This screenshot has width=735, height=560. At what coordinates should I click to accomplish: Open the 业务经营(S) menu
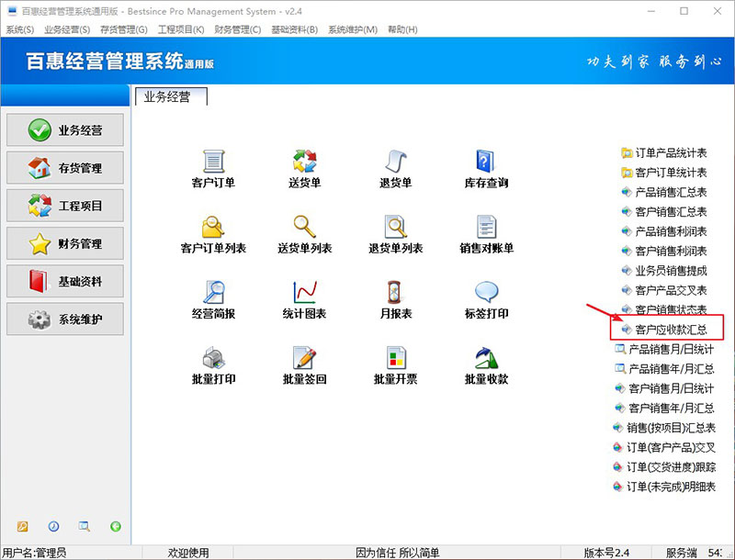tap(67, 29)
